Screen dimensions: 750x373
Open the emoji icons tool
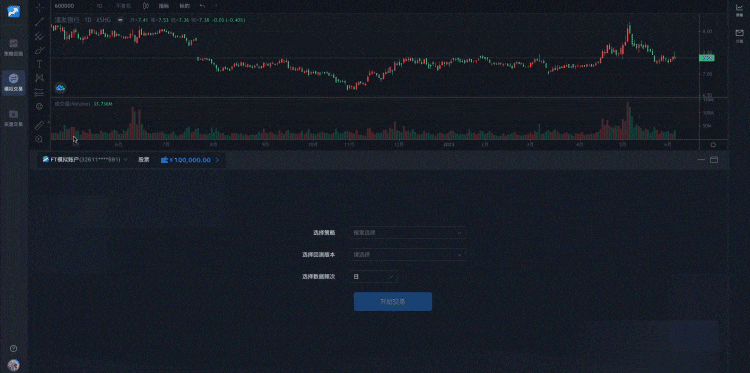click(x=40, y=106)
